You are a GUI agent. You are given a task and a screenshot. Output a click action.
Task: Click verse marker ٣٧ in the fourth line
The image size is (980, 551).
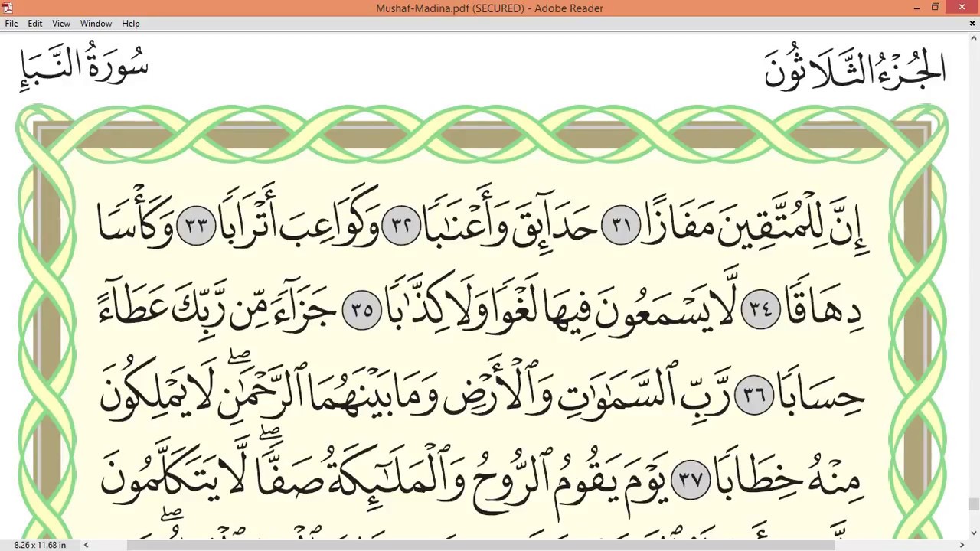pos(691,481)
